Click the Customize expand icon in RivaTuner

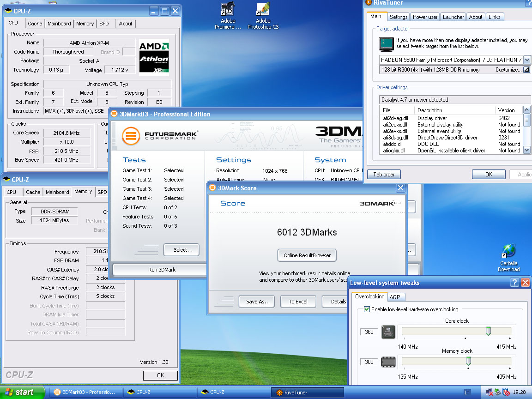(526, 70)
